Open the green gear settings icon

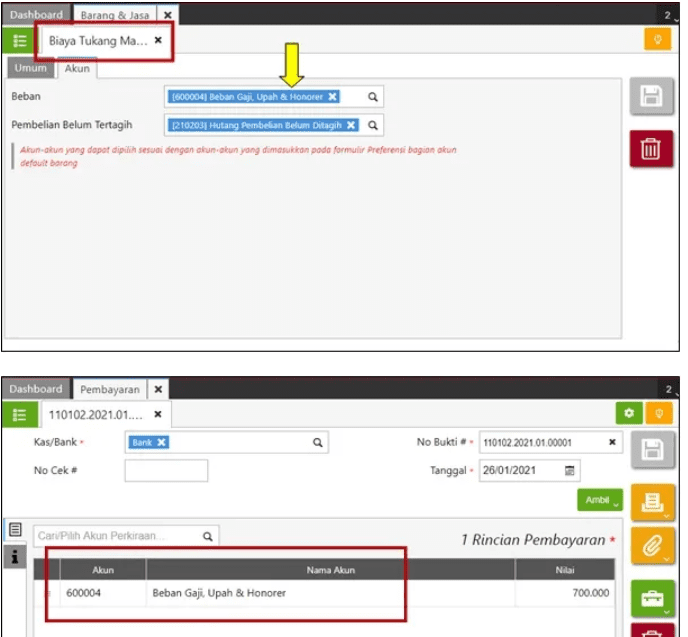pyautogui.click(x=629, y=413)
